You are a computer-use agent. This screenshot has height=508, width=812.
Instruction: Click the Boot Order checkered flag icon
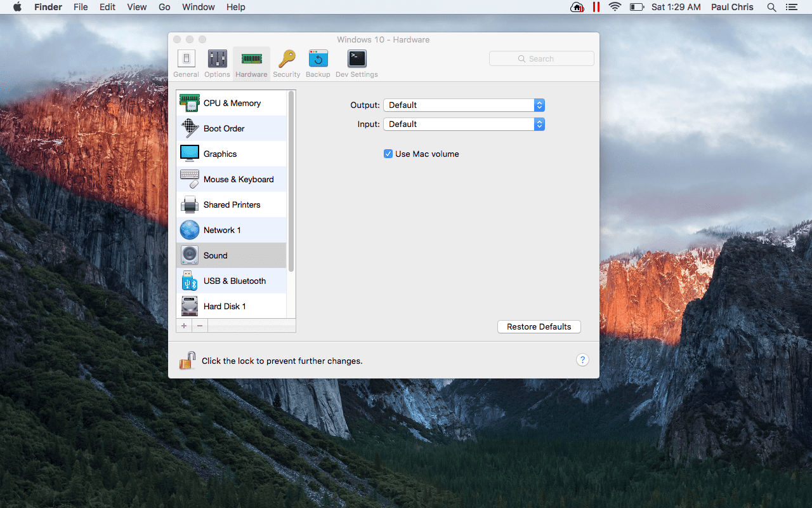pos(190,128)
